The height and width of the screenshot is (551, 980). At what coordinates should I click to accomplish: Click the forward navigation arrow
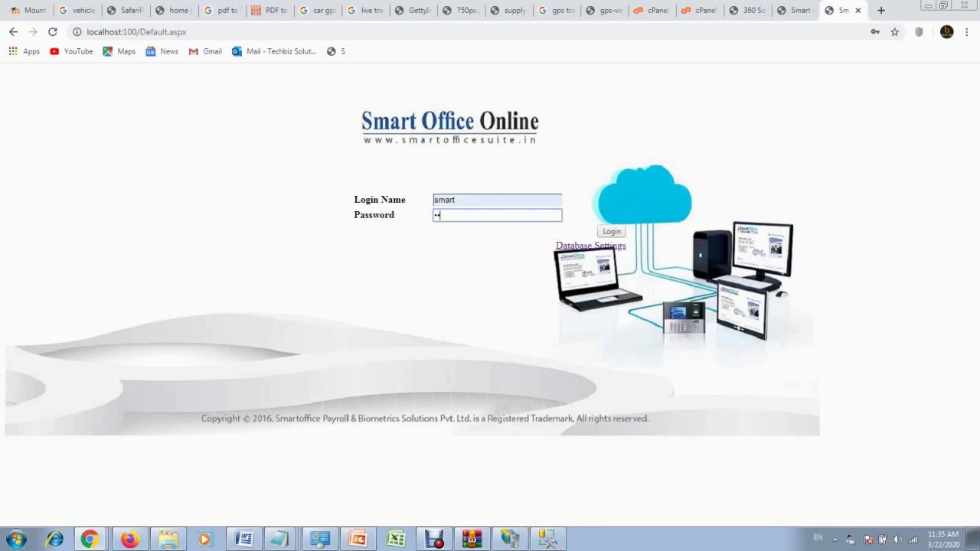click(32, 31)
